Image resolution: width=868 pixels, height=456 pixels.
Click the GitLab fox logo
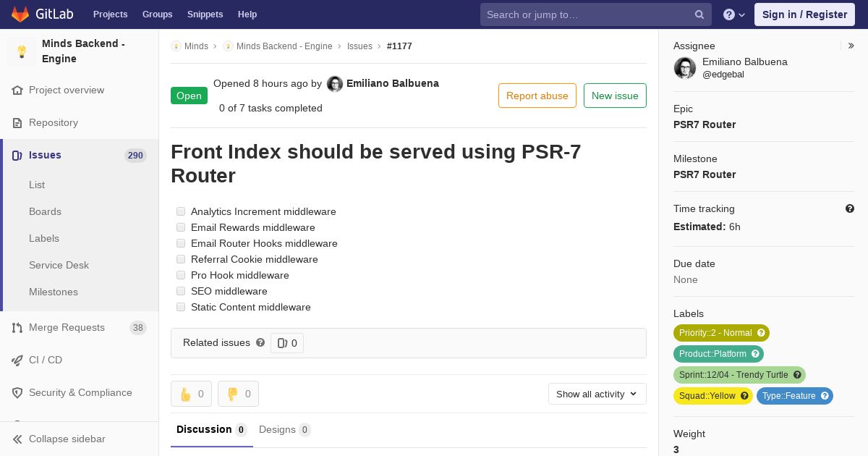(20, 14)
